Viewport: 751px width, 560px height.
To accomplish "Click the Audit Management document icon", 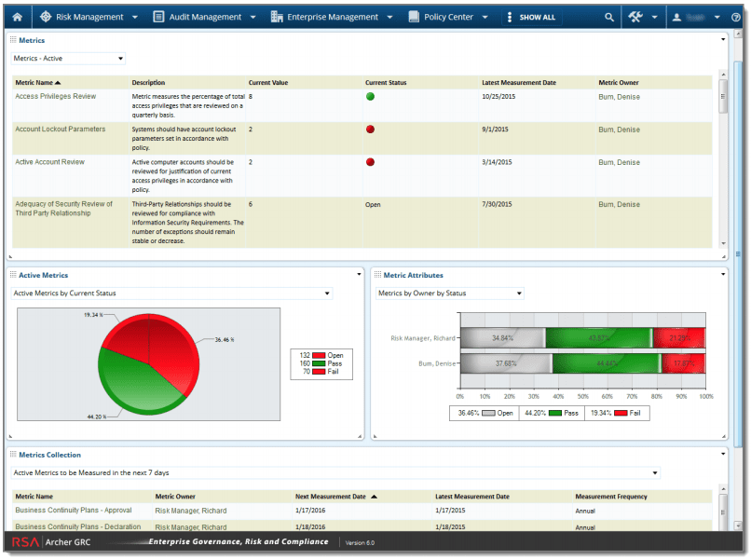I will [x=158, y=16].
